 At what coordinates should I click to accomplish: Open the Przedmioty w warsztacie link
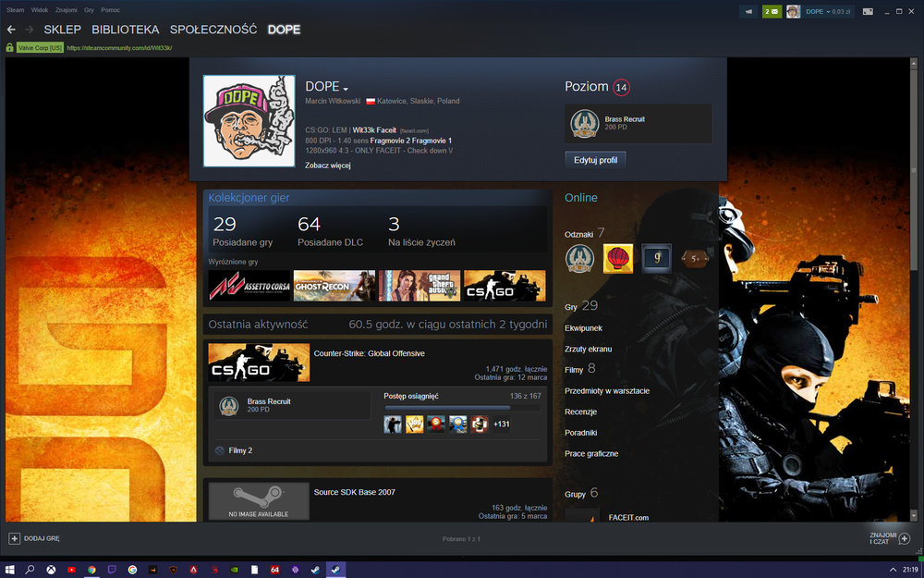(x=607, y=391)
